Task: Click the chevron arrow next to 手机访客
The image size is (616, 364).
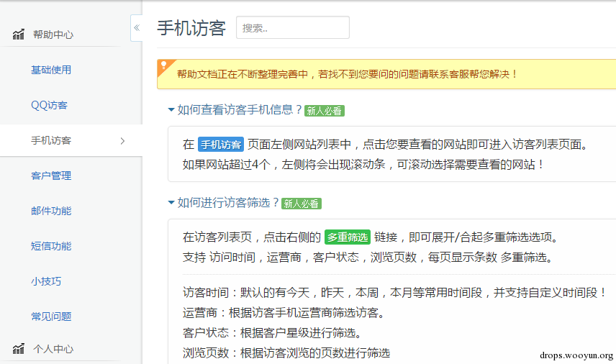Action: click(x=122, y=141)
